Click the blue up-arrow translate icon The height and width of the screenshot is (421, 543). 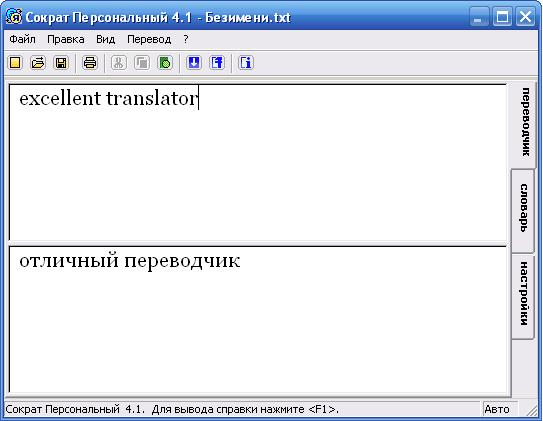217,63
